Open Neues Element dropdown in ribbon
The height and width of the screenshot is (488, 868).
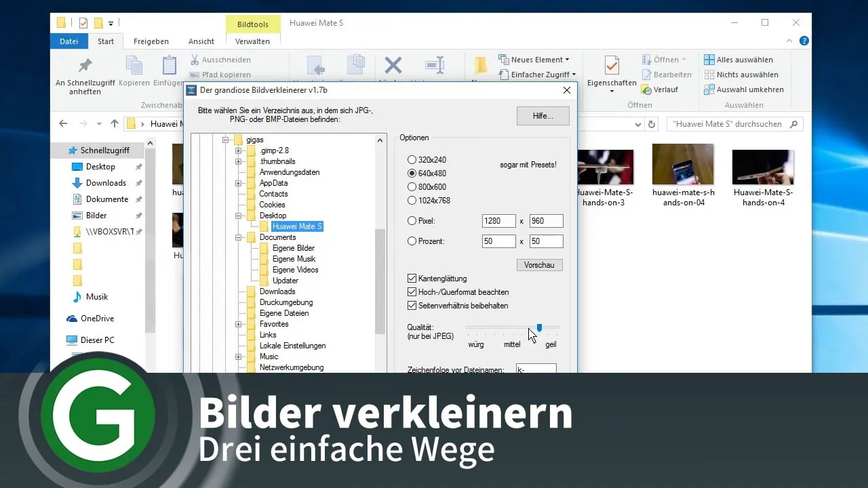coord(534,60)
